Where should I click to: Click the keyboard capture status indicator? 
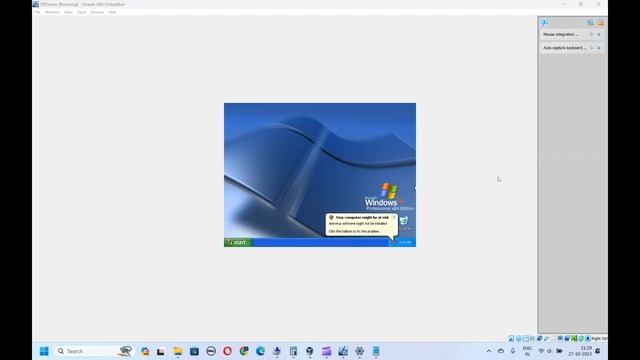[588, 338]
